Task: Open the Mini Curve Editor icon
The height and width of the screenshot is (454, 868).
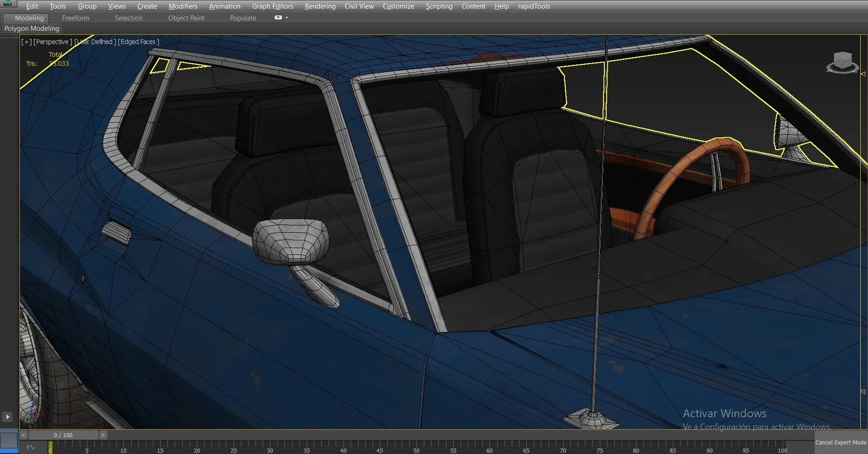Action: tap(31, 447)
